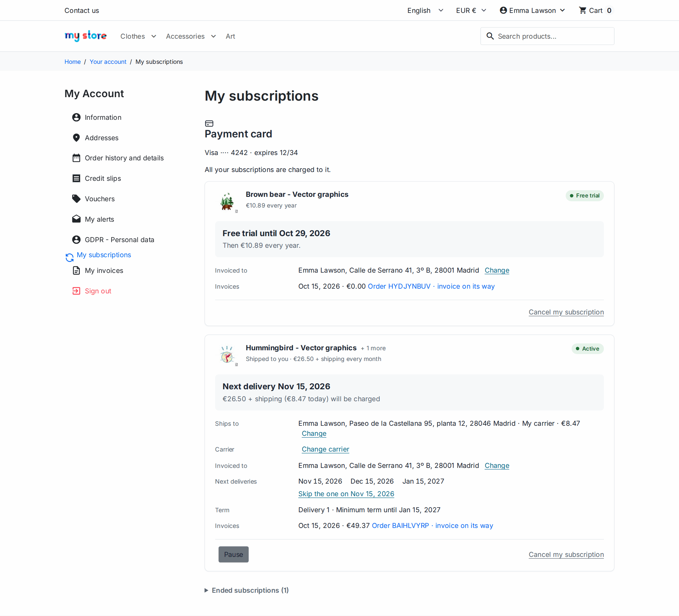Click the Order history calendar icon

click(x=76, y=158)
